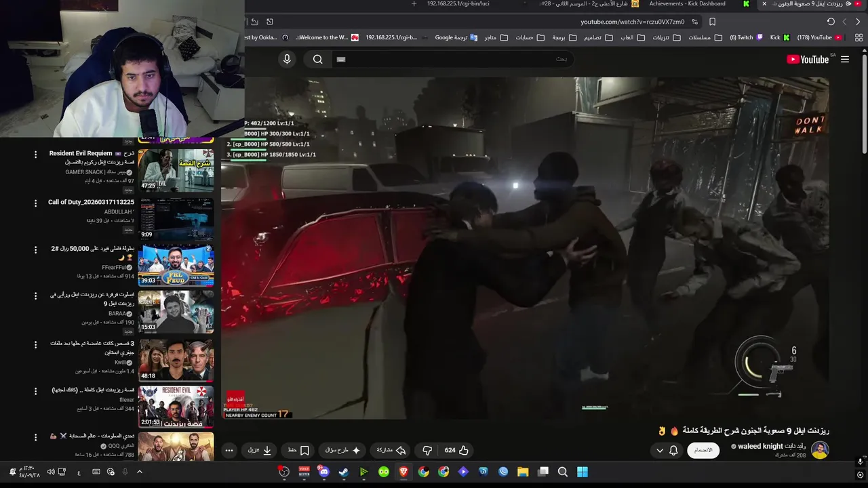Reload the page with browser refresh icon
The image size is (868, 488).
831,22
